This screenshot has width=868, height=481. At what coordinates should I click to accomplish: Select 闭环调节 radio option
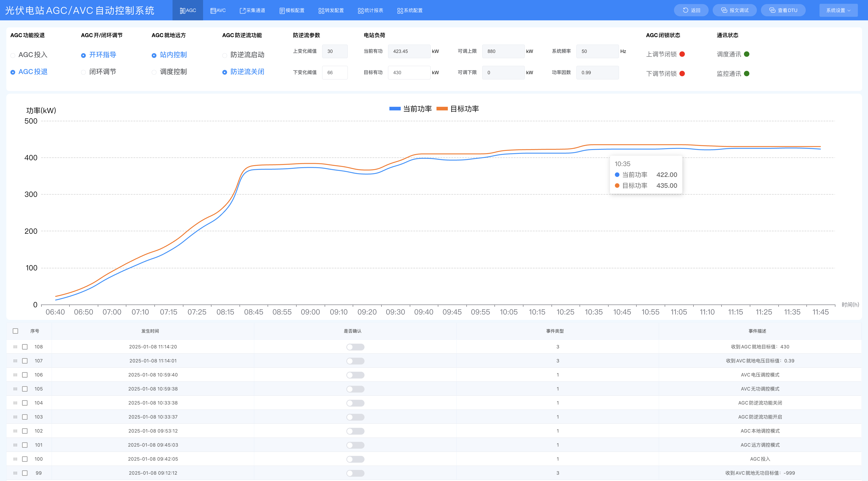point(84,72)
